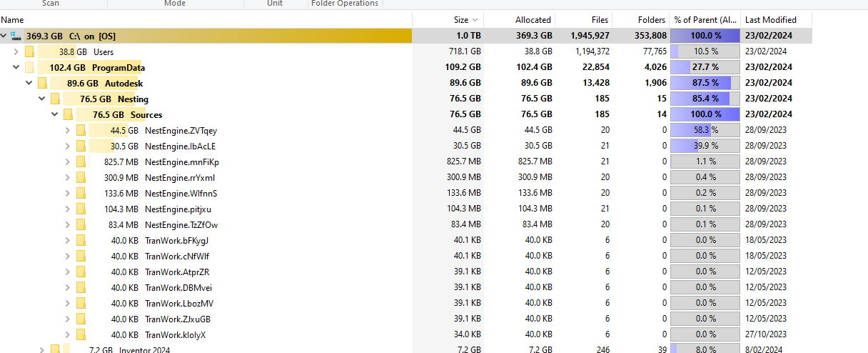Click the Autodesk folder icon

42,83
